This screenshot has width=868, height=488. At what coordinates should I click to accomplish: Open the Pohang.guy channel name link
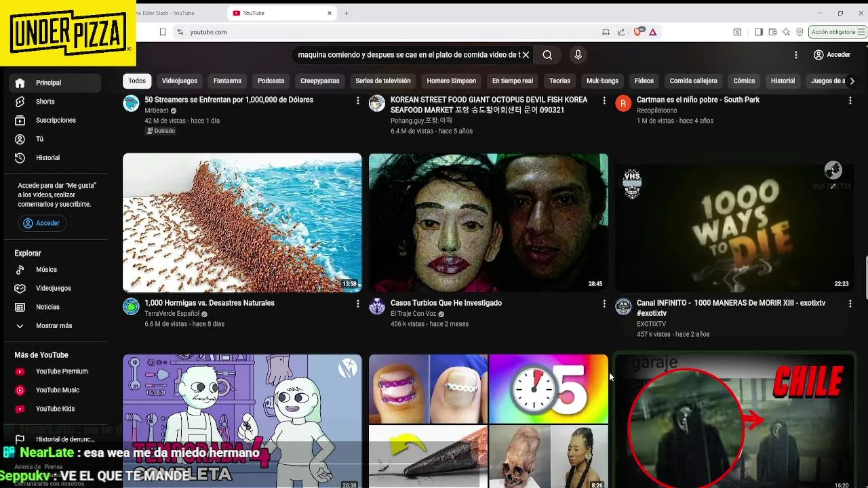[x=421, y=121]
